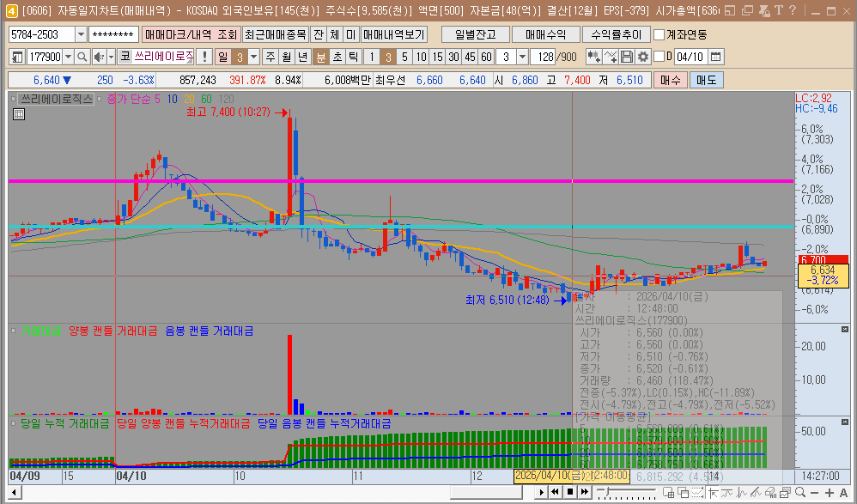Open the account number 5784-2503 dropdown
The image size is (857, 504).
81,34
